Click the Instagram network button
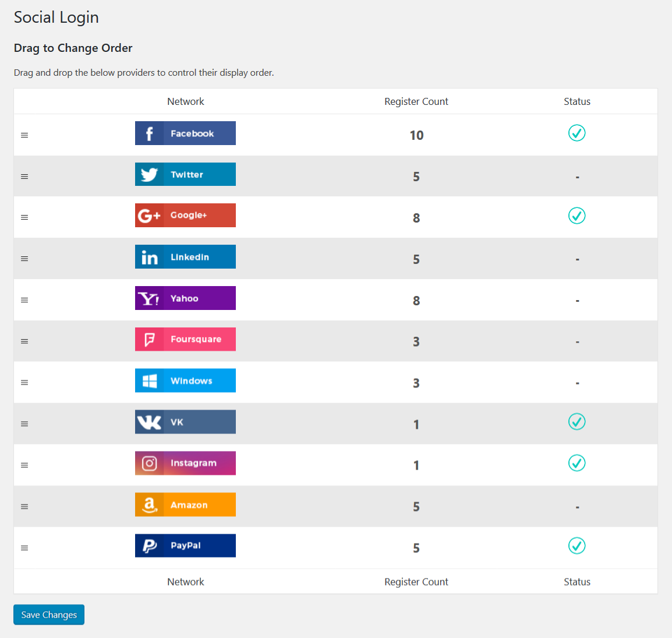The width and height of the screenshot is (672, 638). pos(185,463)
